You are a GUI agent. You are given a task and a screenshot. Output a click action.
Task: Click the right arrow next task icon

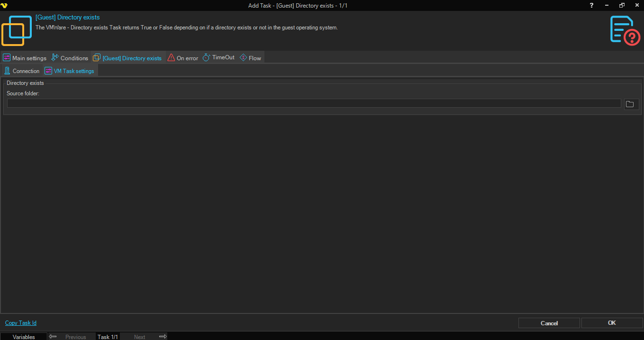click(x=163, y=337)
